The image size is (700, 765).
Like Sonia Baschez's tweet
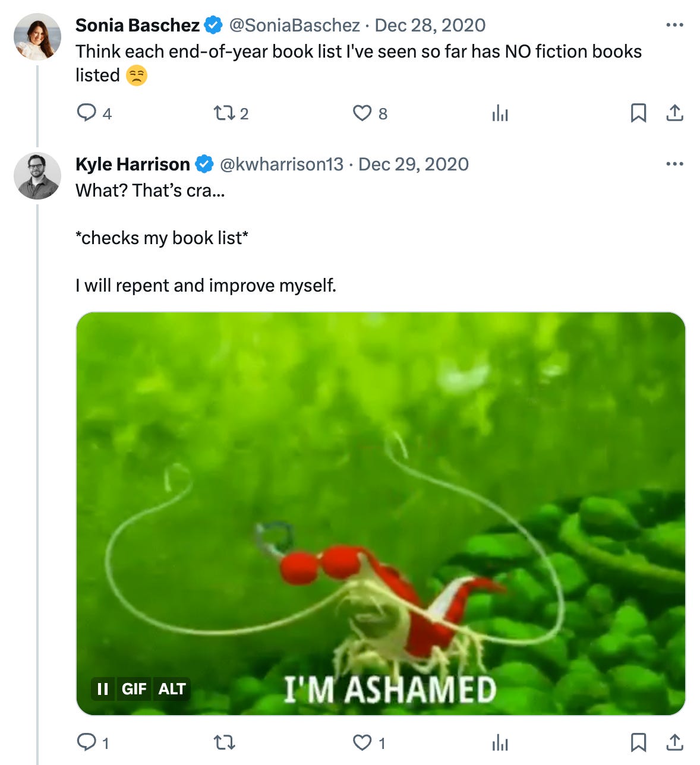[362, 113]
